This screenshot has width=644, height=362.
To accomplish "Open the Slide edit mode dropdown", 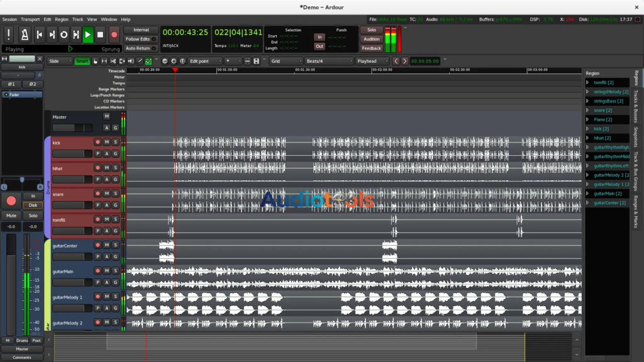I will (x=60, y=61).
